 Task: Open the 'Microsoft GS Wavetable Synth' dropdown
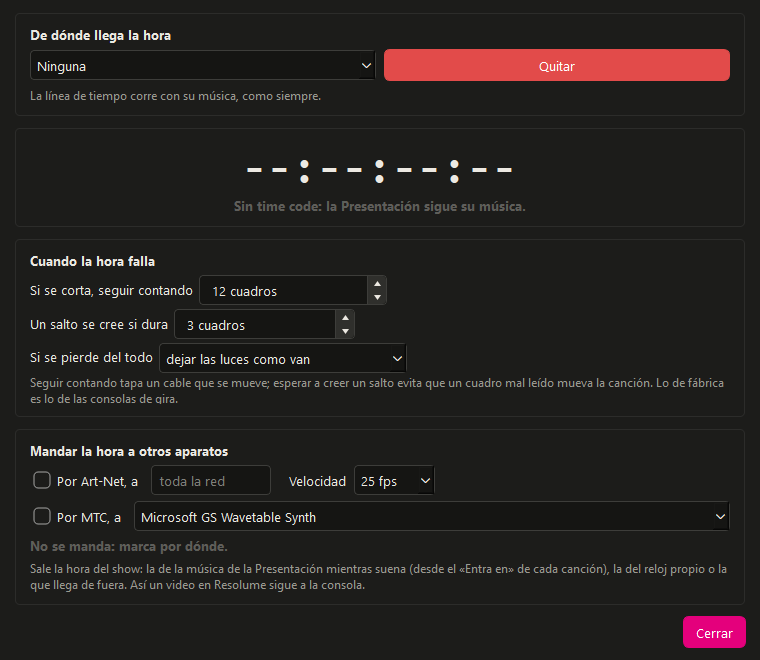[x=431, y=517]
